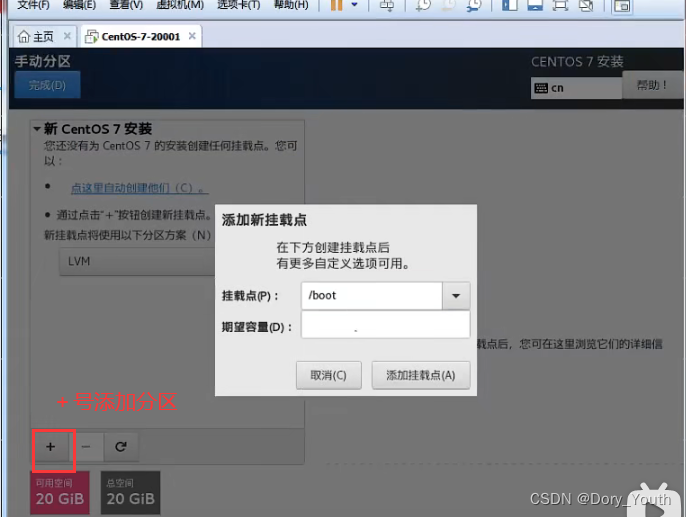This screenshot has height=517, width=686.
Task: Open the 虚拟机(M) menu
Action: point(180,5)
